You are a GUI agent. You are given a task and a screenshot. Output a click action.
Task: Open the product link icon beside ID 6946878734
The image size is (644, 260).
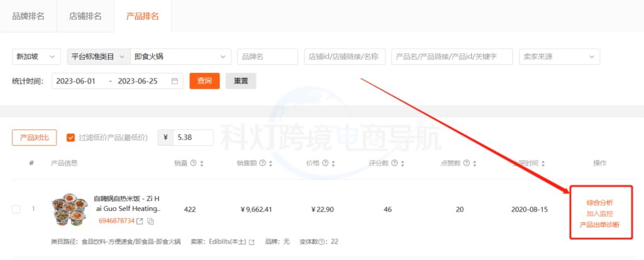(x=140, y=221)
